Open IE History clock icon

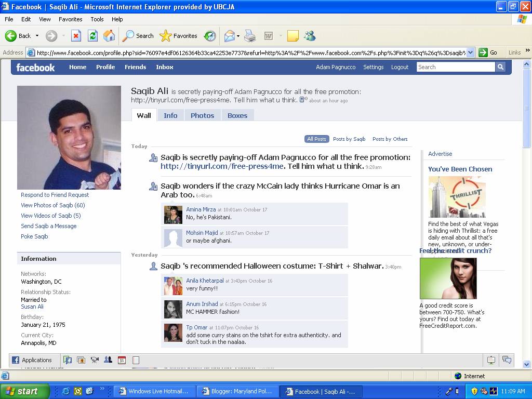[210, 36]
